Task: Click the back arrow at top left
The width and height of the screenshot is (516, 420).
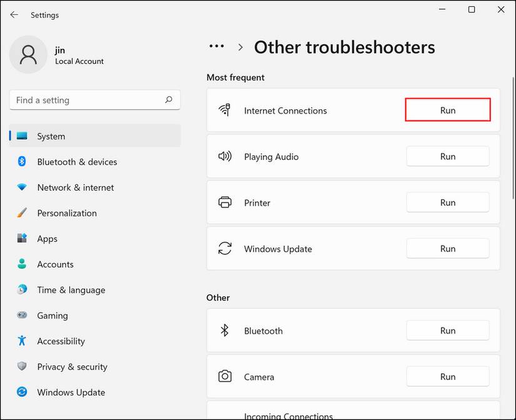Action: point(14,14)
